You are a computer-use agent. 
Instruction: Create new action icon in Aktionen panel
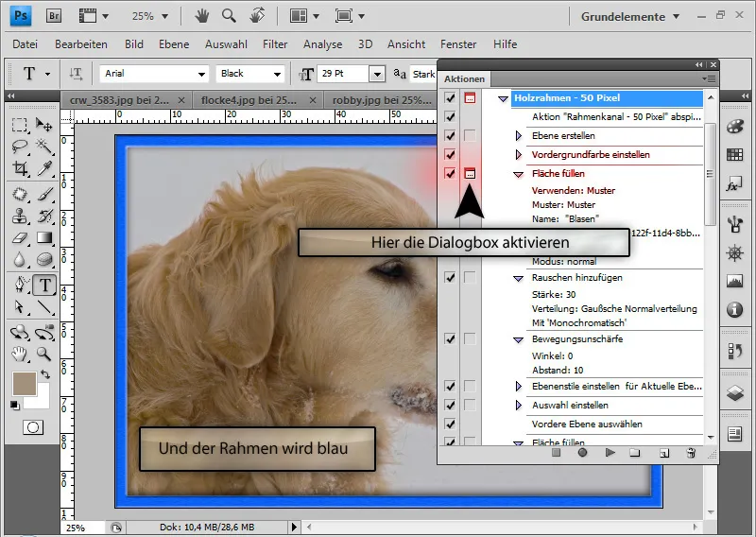point(664,453)
